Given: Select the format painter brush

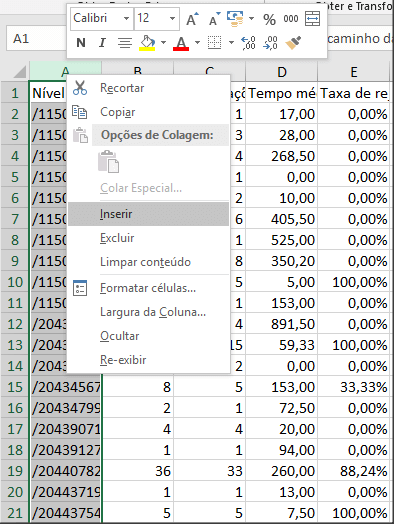Looking at the screenshot, I should [x=293, y=43].
